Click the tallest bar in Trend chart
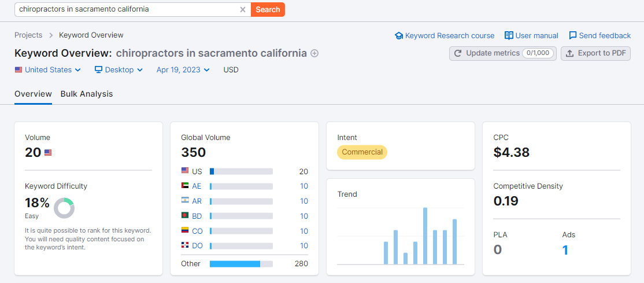644x283 pixels. click(425, 236)
